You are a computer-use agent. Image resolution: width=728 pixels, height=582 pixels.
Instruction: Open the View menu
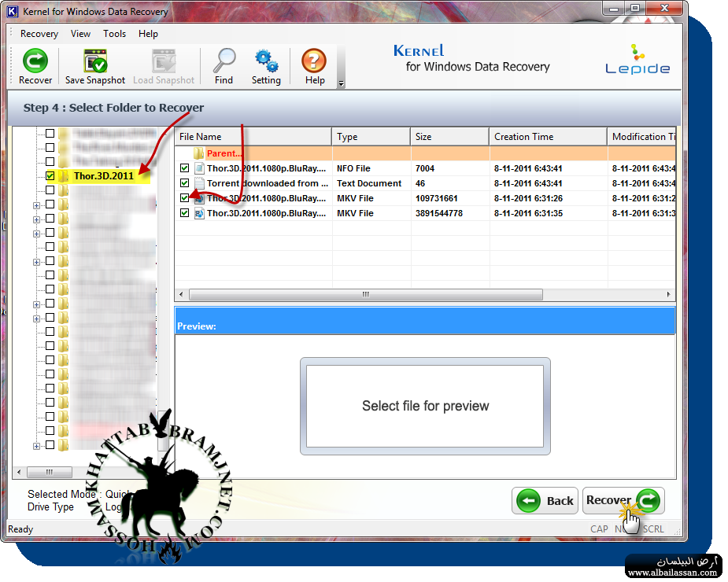tap(80, 34)
